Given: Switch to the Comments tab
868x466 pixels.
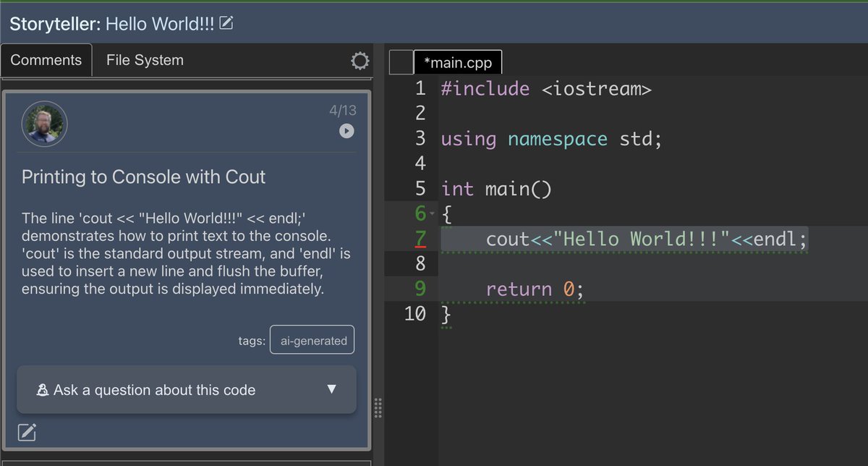Looking at the screenshot, I should (46, 60).
